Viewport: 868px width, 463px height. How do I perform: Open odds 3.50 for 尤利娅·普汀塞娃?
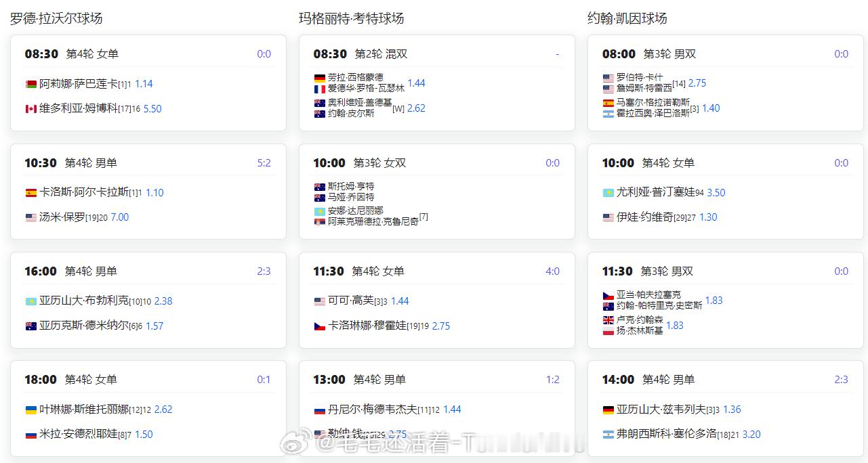point(716,192)
